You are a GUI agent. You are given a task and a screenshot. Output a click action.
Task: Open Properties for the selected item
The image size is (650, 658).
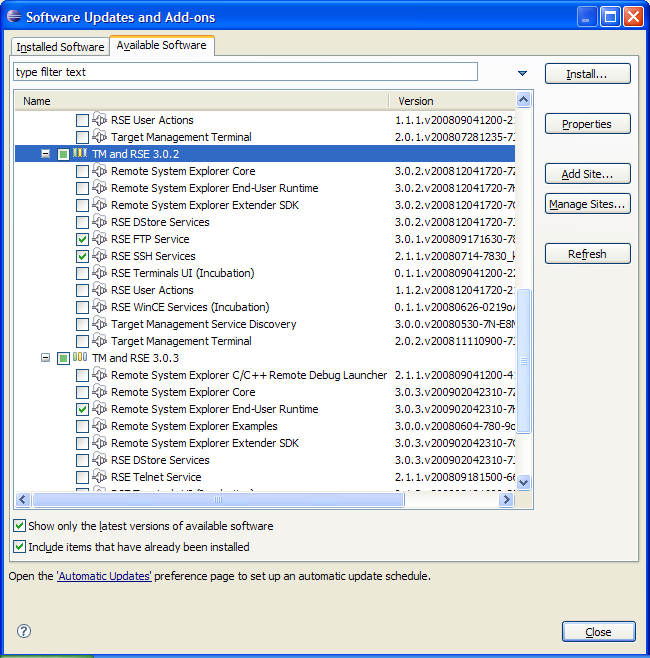587,124
